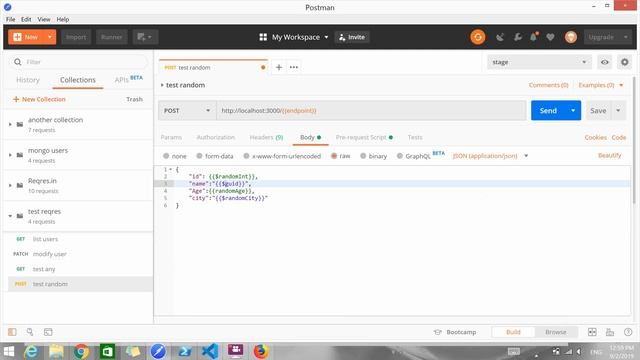This screenshot has height=360, width=640.
Task: Open settings wrench icon in header
Action: (518, 37)
